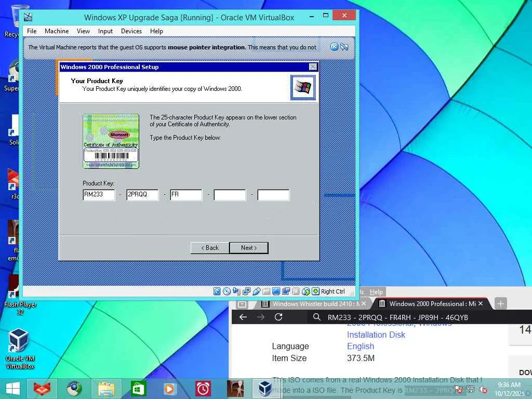The height and width of the screenshot is (399, 532).
Task: Click the hard disk activity indicator in VirtualBox status bar
Action: 217,291
